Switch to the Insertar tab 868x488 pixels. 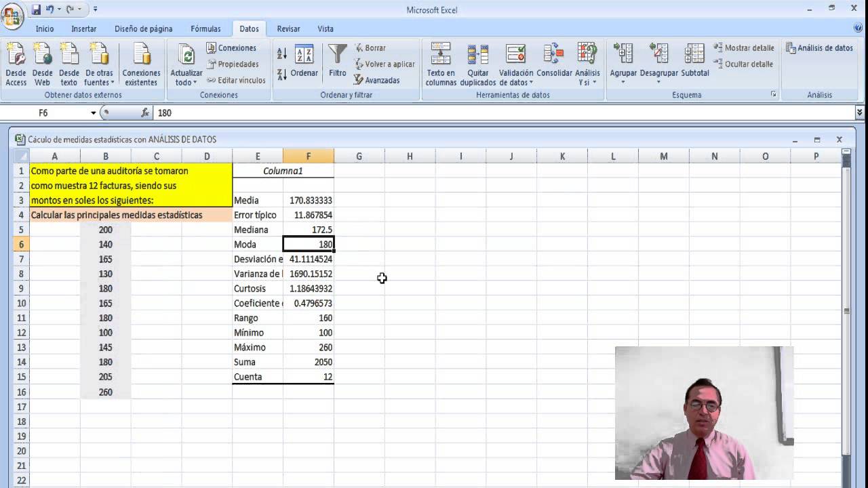tap(84, 28)
